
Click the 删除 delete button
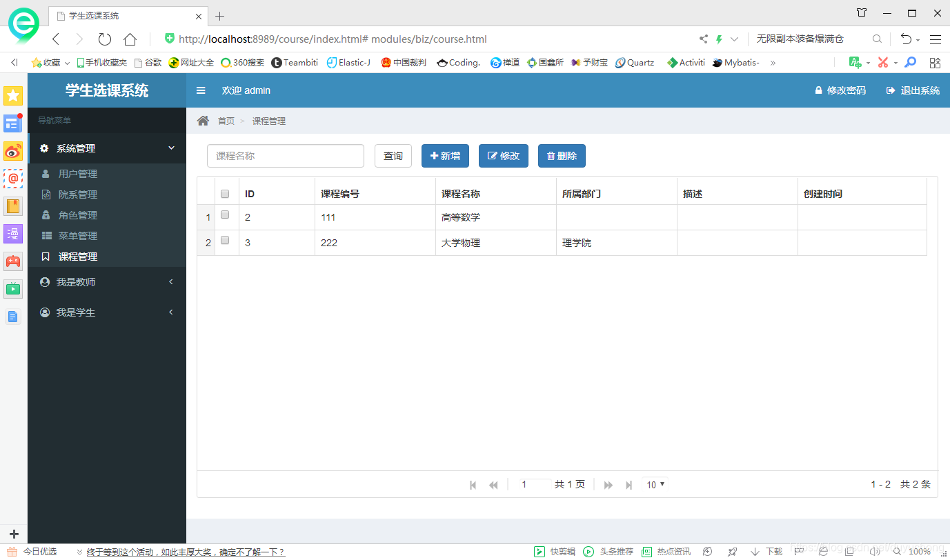point(562,156)
